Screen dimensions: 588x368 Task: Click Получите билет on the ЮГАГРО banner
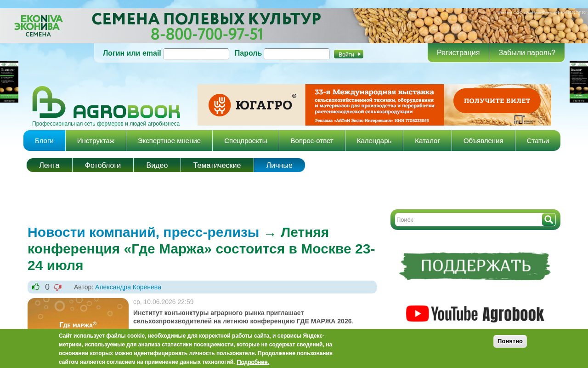coord(497,101)
